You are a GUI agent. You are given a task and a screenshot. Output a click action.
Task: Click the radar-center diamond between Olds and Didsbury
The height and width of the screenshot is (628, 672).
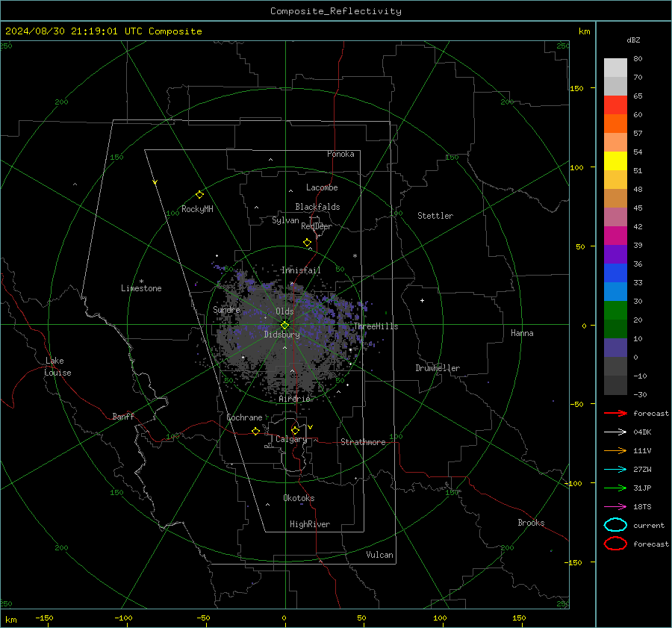285,326
